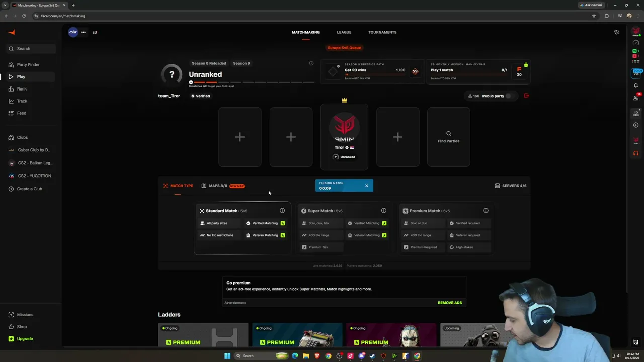The height and width of the screenshot is (362, 644).
Task: Click the Upgrade button in sidebar
Action: (x=25, y=339)
